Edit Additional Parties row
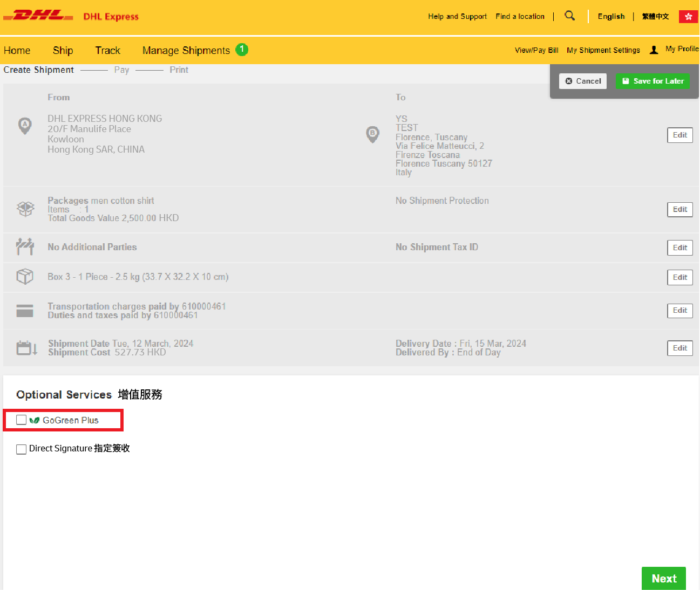The image size is (700, 590). pyautogui.click(x=680, y=248)
